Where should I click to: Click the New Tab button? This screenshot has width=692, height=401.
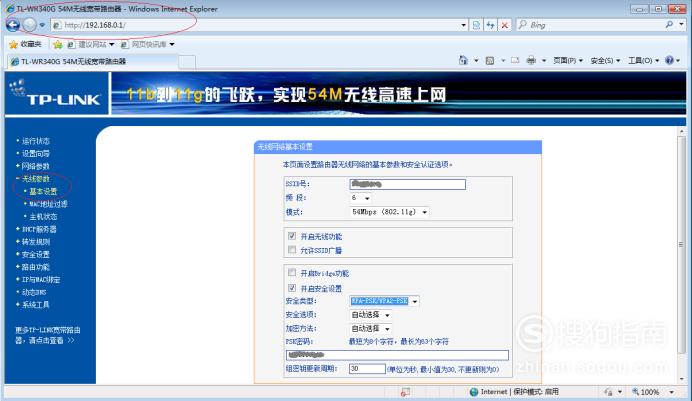tap(187, 62)
